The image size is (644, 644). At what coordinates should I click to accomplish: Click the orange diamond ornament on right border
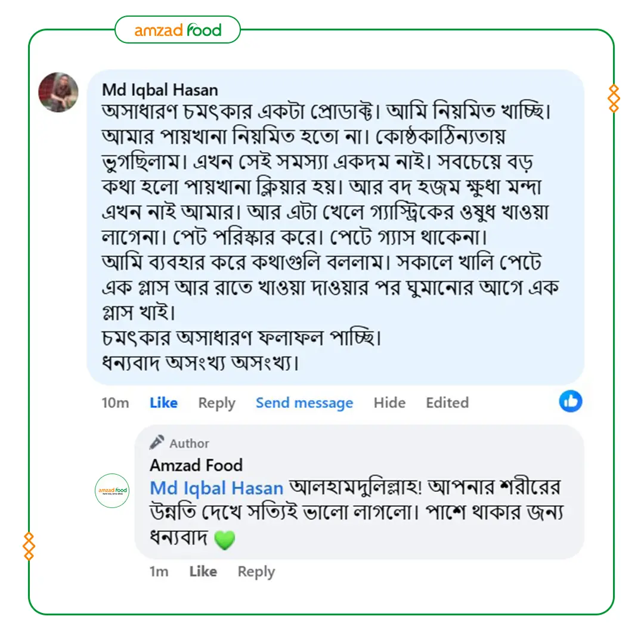(614, 98)
